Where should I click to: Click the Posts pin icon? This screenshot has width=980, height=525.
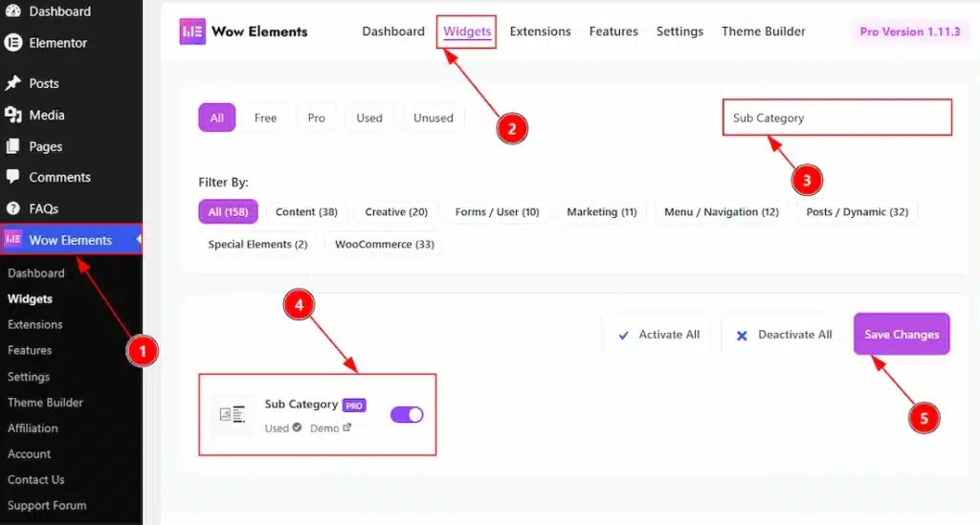coord(13,83)
